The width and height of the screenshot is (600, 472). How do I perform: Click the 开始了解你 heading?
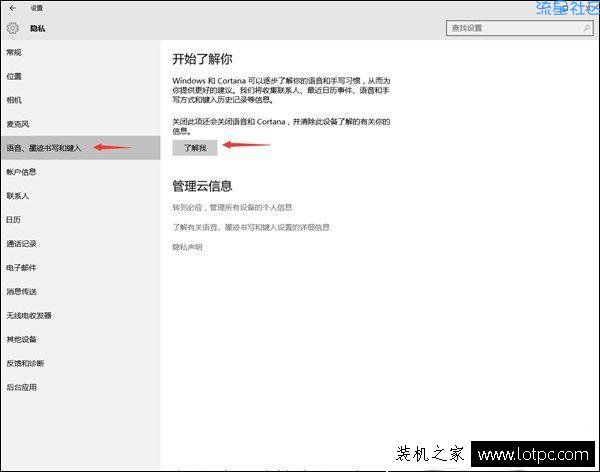pyautogui.click(x=202, y=59)
